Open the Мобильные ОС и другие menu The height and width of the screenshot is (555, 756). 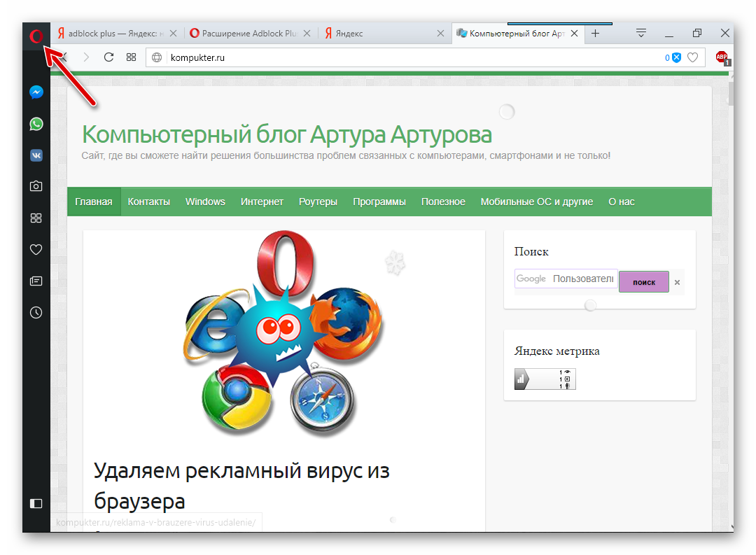(x=536, y=202)
